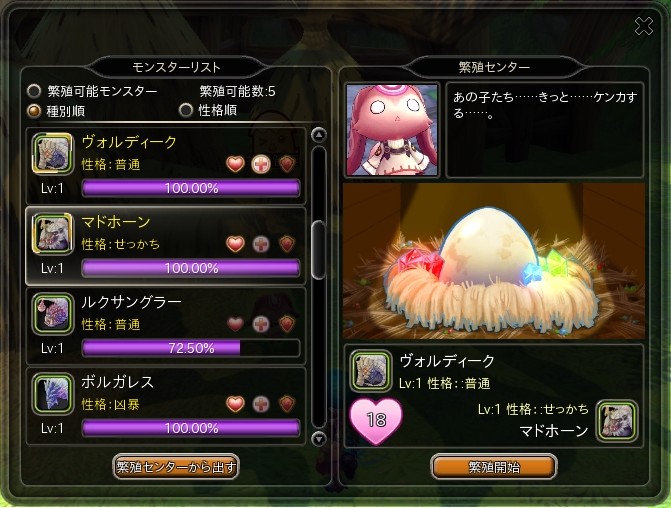Select the マドホーン list entry

pyautogui.click(x=166, y=246)
